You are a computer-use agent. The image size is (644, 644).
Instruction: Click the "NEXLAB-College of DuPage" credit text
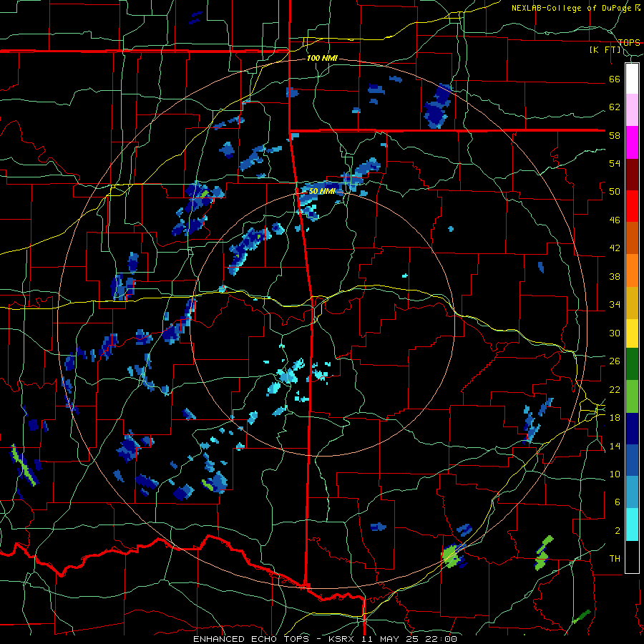(572, 8)
